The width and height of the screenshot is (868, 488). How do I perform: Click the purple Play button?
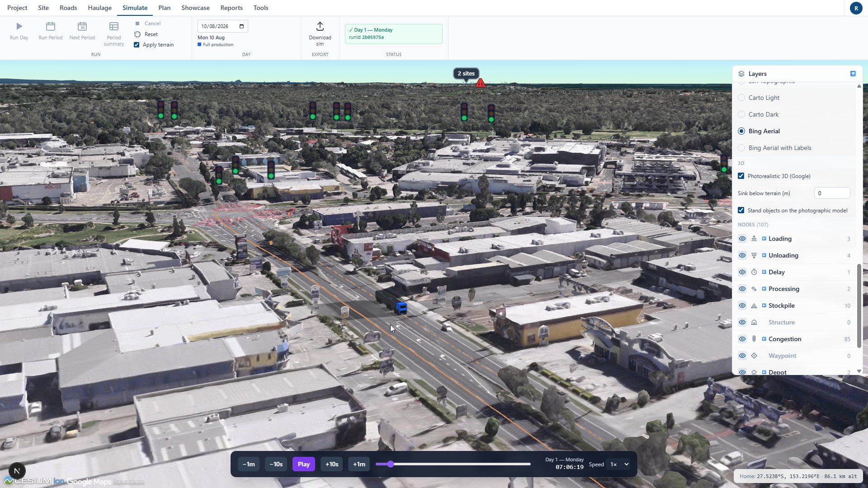(x=304, y=464)
